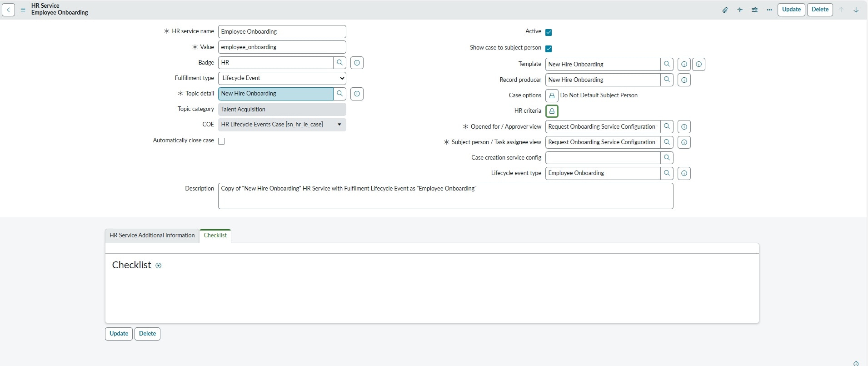Expand the Checklist section options arrow
This screenshot has height=366, width=868.
(159, 266)
